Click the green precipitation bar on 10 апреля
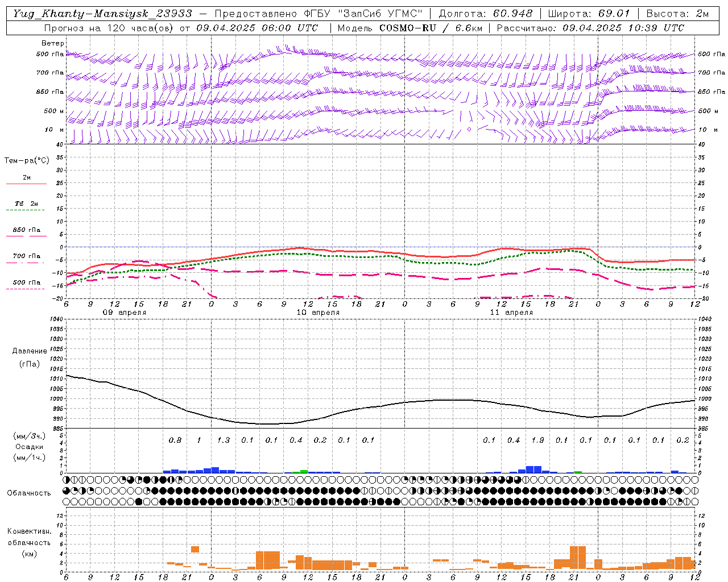Screen dimensions: 728x582 coord(304,471)
